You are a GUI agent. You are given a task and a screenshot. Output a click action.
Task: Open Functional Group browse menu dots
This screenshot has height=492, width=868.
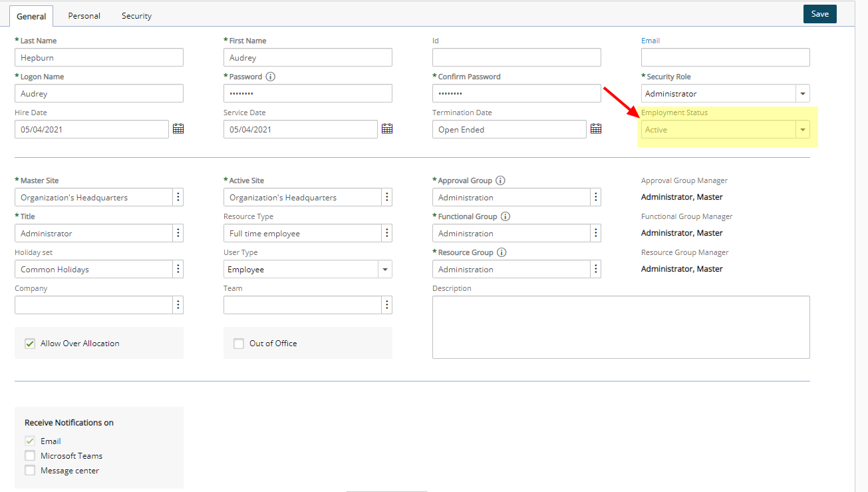pos(596,234)
